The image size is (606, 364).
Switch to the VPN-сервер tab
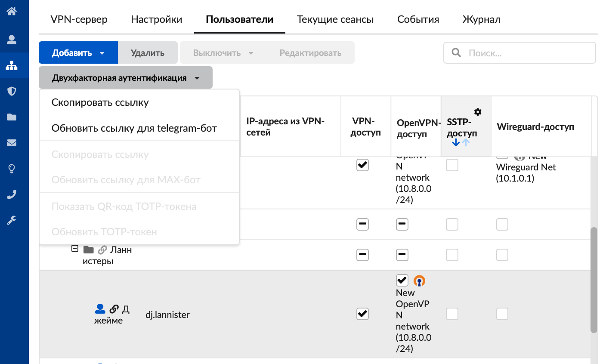click(79, 19)
